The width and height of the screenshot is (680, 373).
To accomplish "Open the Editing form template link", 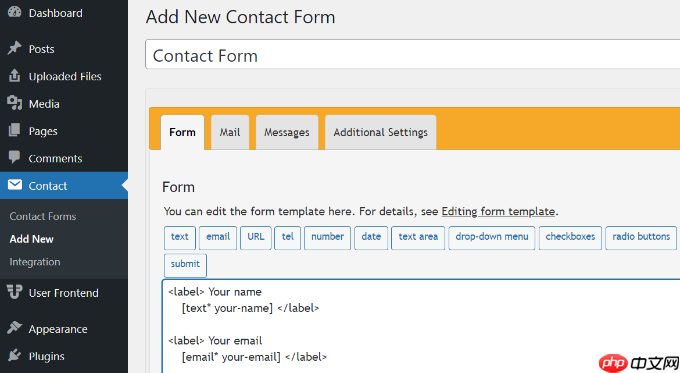I will point(498,212).
